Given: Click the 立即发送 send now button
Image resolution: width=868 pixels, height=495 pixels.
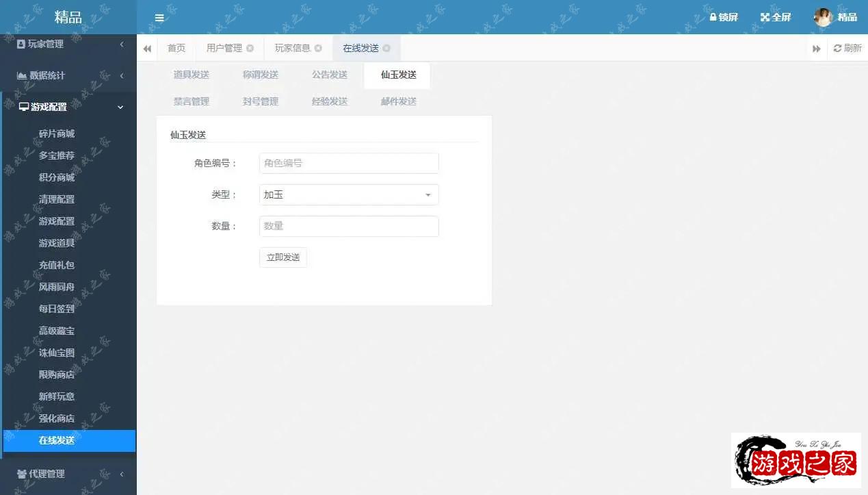Looking at the screenshot, I should pyautogui.click(x=282, y=257).
